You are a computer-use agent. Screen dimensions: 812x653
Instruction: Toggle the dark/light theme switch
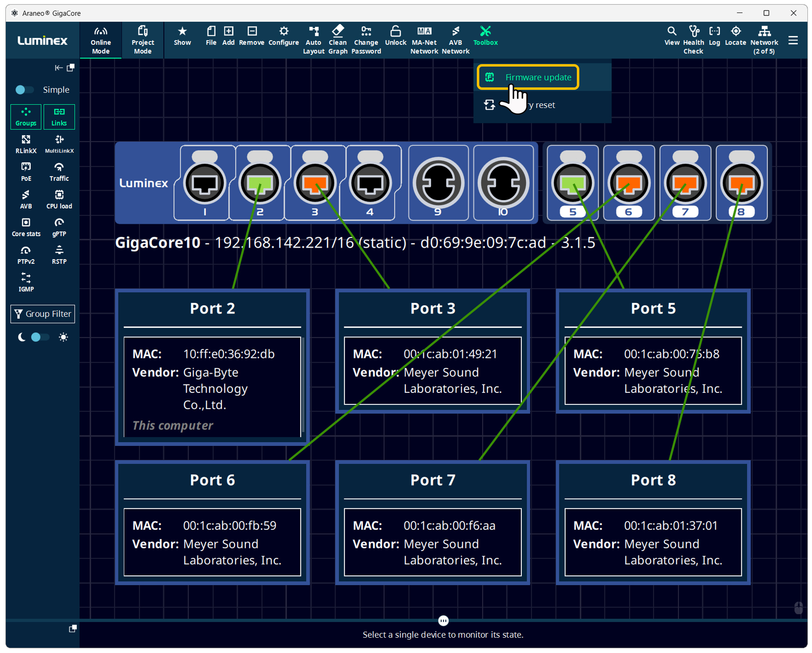click(x=40, y=337)
